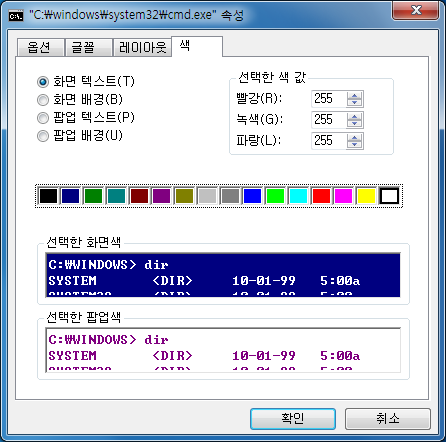
Task: Switch to the 옵션 tab
Action: tap(40, 48)
